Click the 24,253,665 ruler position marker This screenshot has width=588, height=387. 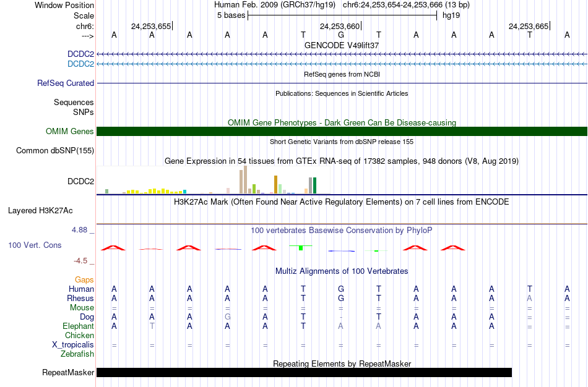[x=529, y=26]
